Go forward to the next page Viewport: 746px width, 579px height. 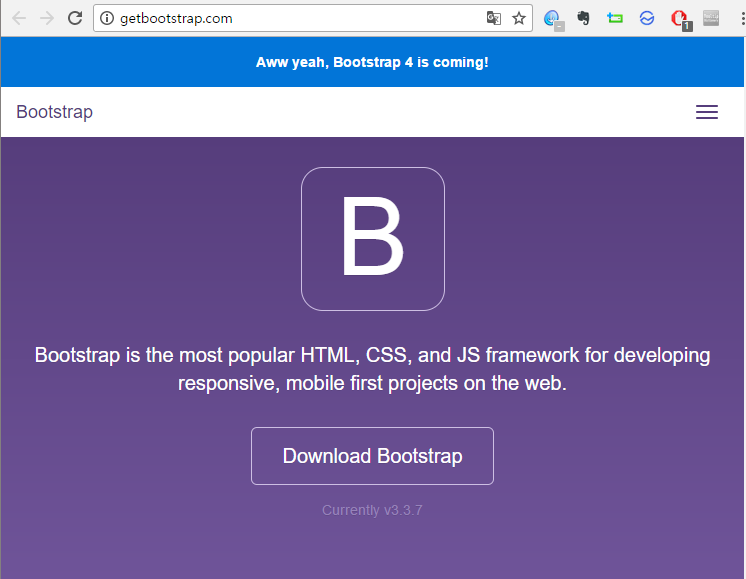pos(47,19)
